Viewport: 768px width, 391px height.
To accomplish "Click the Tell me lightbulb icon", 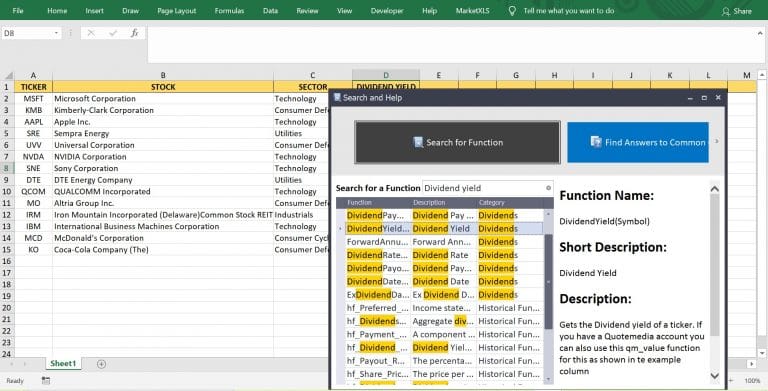I will 512,11.
